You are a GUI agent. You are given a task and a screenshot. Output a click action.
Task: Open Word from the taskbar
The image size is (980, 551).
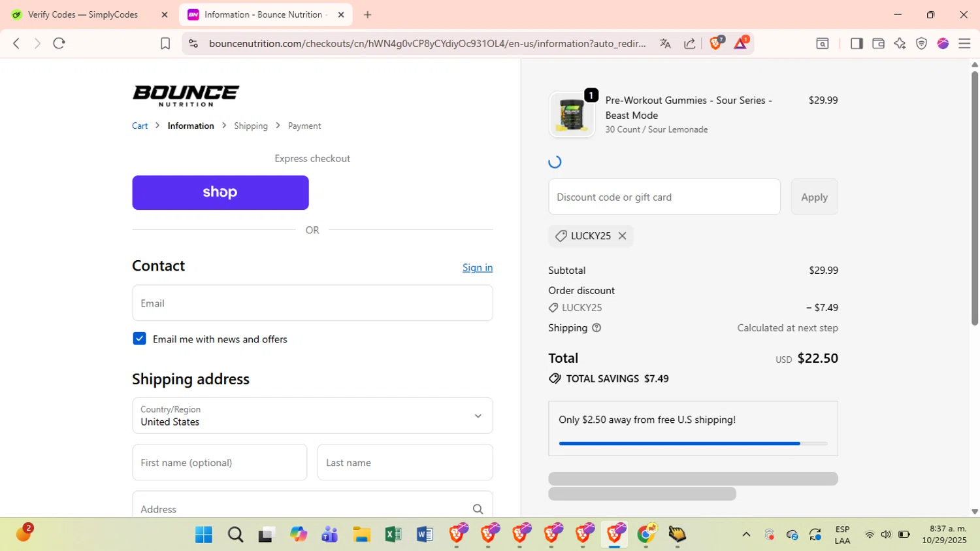click(x=425, y=535)
